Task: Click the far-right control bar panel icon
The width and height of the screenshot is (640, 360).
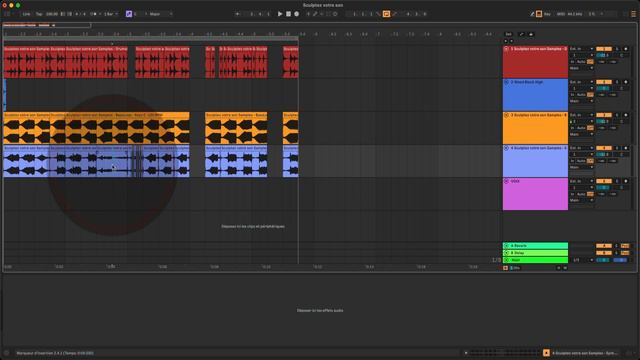Action: point(633,14)
